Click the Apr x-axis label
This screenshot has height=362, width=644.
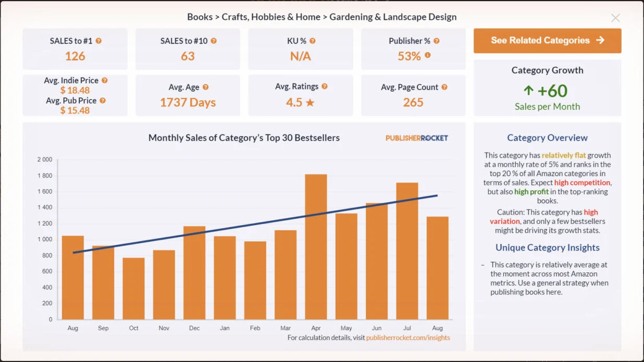click(x=316, y=328)
